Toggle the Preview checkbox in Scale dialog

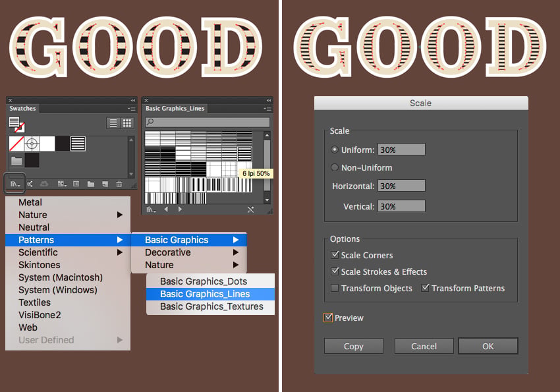click(x=328, y=318)
